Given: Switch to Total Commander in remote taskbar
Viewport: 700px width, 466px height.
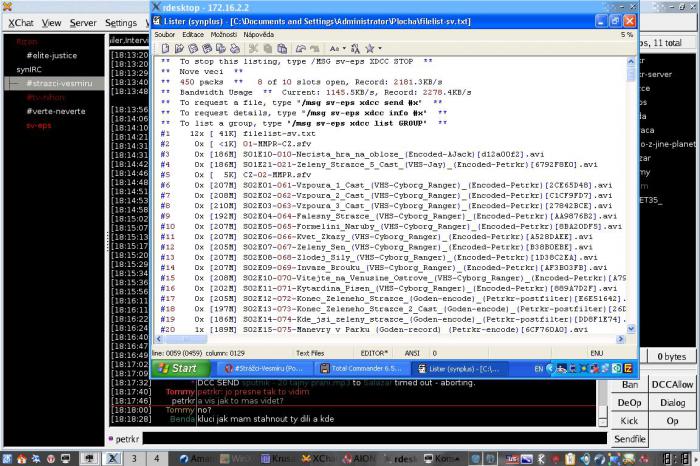Looking at the screenshot, I should (361, 369).
